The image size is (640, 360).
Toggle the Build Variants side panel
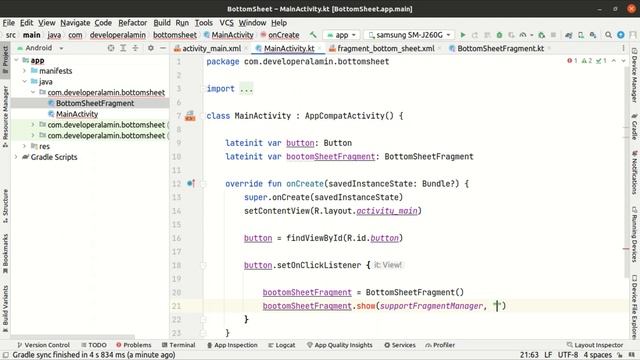coord(5,308)
